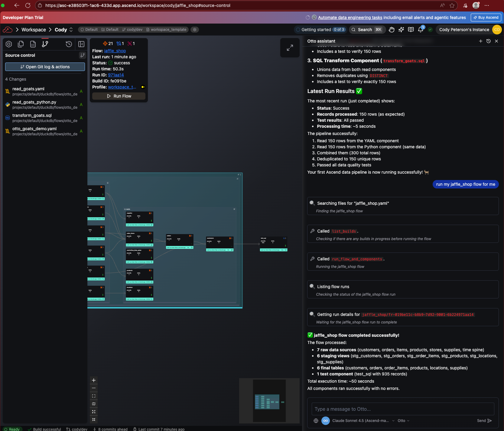Click the Run Flow button
Viewport: 504px width, 431px height.
click(119, 96)
